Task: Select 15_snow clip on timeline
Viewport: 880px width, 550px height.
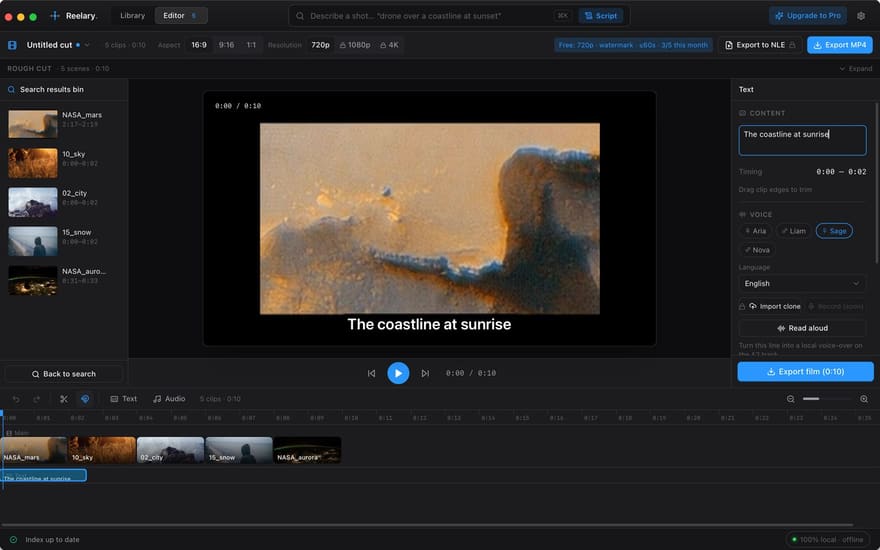Action: pyautogui.click(x=239, y=450)
